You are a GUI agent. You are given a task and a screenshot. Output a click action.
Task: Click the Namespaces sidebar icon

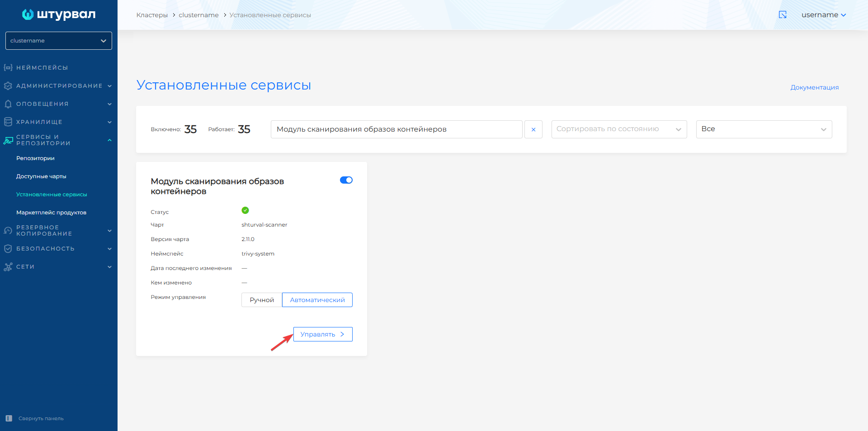pyautogui.click(x=8, y=67)
